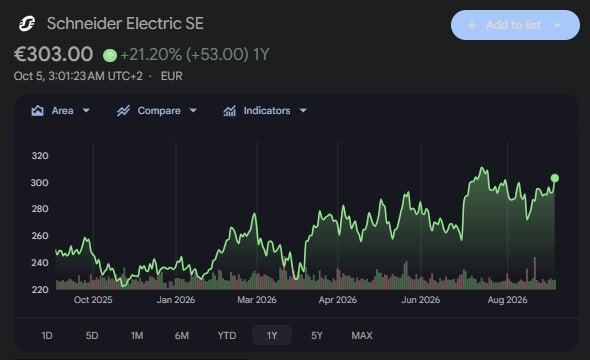Click the Area chart type icon
The height and width of the screenshot is (360, 590).
[37, 111]
